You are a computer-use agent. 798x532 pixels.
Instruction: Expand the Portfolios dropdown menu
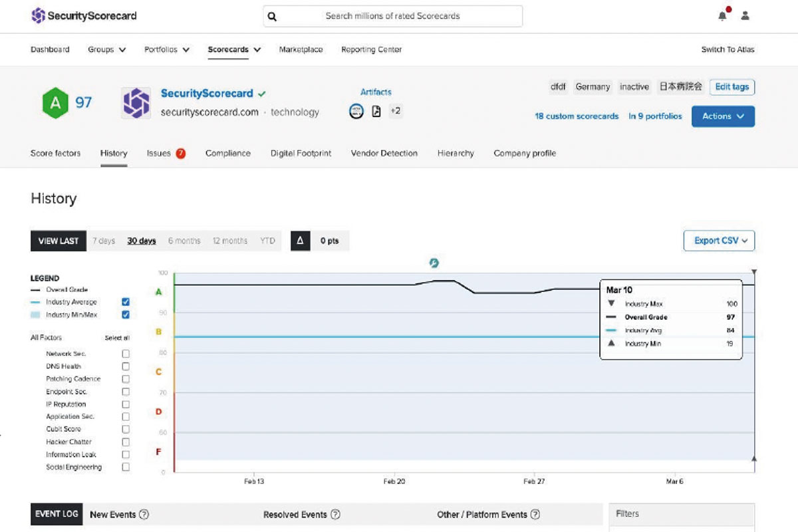click(167, 50)
